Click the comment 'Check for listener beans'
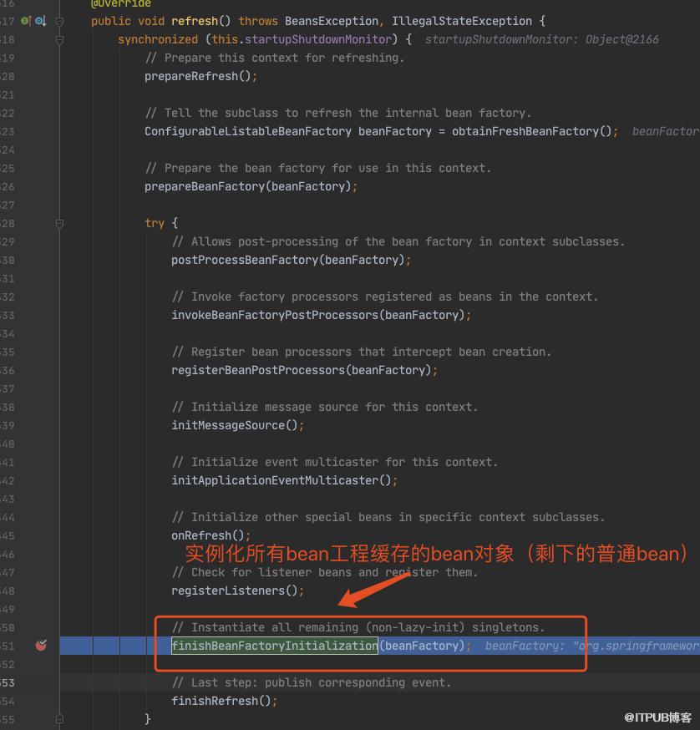Image resolution: width=700 pixels, height=730 pixels. (325, 573)
